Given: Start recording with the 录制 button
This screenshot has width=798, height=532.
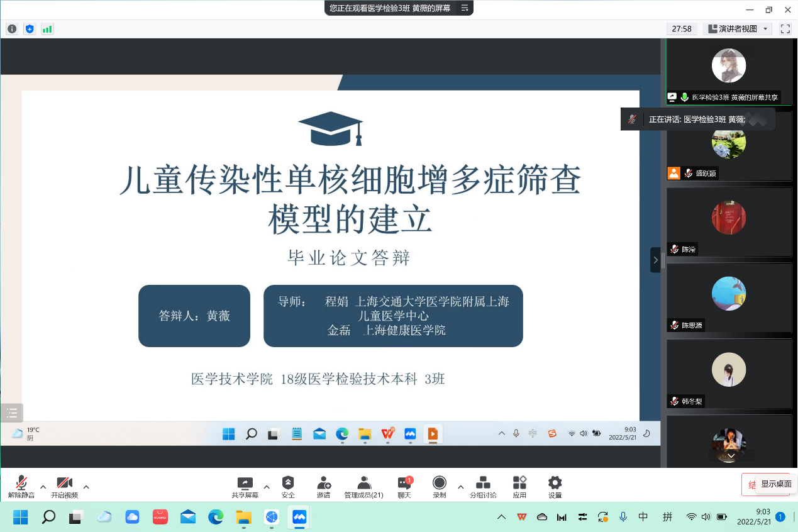Looking at the screenshot, I should coord(439,486).
